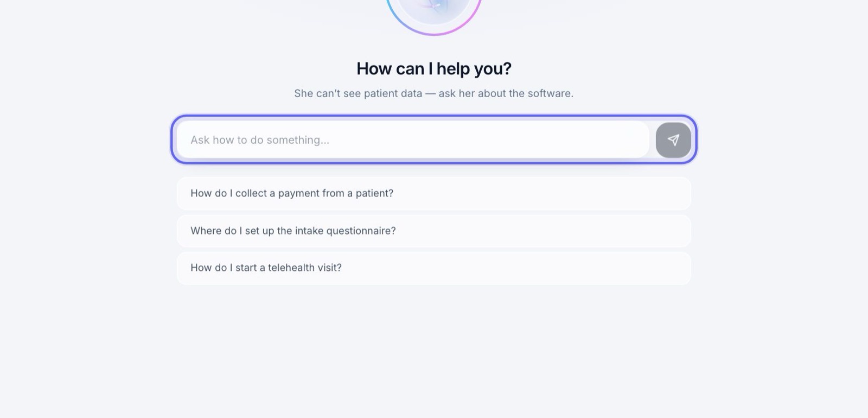Select the middle suggested question card

(x=434, y=231)
